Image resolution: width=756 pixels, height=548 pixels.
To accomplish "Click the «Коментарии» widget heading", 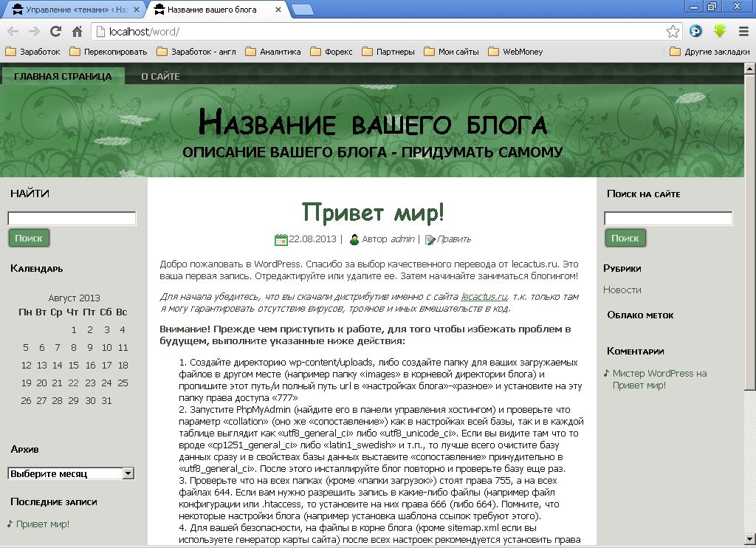I will point(636,352).
